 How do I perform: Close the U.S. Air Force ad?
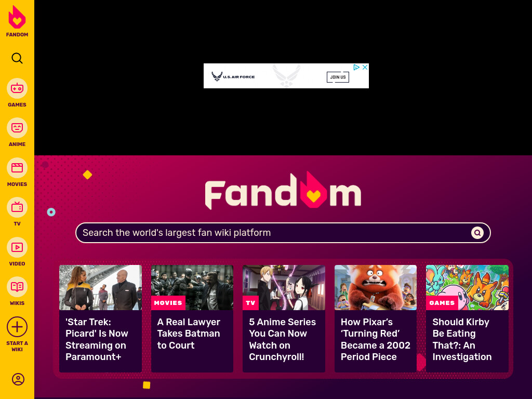365,67
